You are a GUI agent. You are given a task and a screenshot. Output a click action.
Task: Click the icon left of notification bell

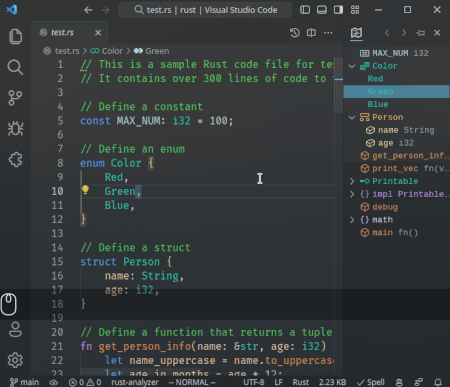[x=419, y=382]
